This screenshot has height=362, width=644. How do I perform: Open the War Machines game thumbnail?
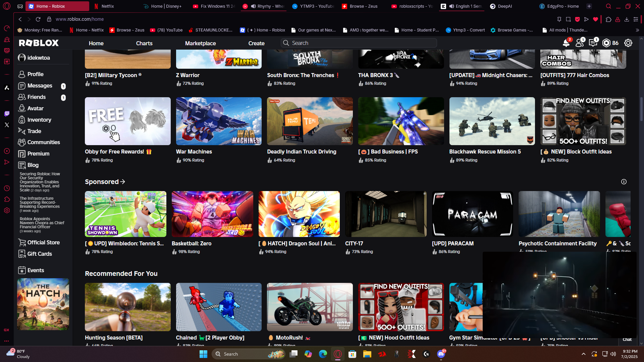[219, 121]
